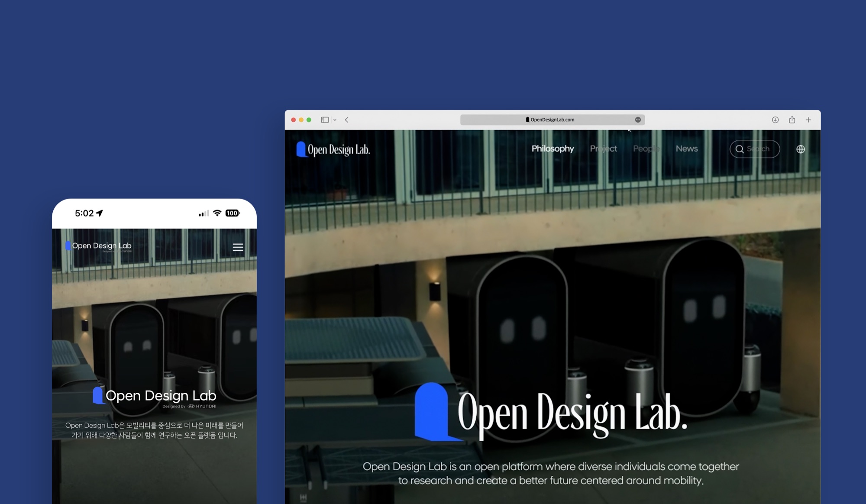Click the Open Design Lab logo in desktop header

point(333,149)
